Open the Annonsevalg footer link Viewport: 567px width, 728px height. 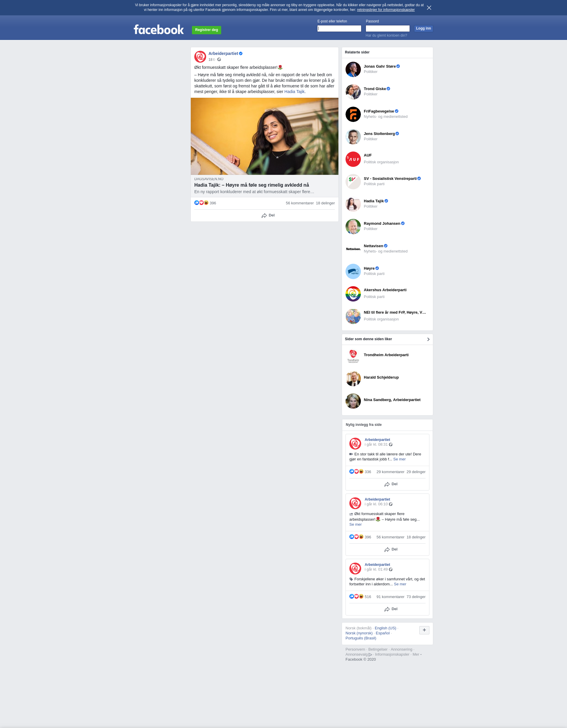[359, 654]
